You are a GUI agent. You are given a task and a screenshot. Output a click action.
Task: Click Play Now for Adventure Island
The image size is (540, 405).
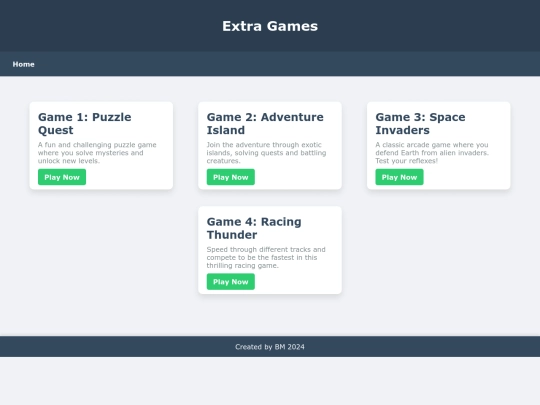pyautogui.click(x=231, y=177)
